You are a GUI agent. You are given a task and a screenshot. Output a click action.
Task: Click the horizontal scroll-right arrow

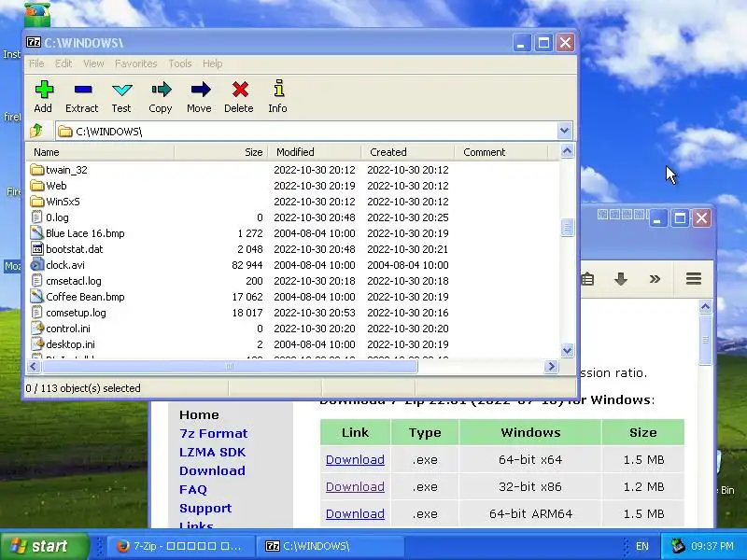tap(551, 366)
